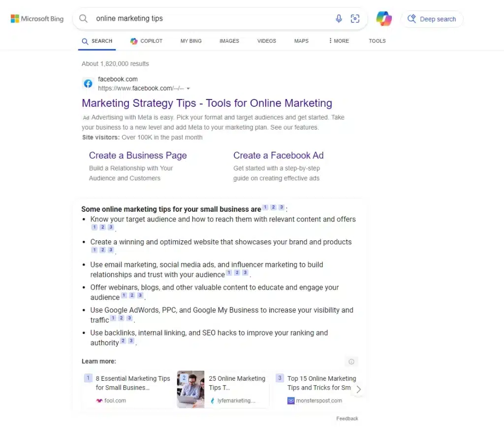This screenshot has height=428, width=504.
Task: Click the Facebook favicon in ad result
Action: [88, 84]
